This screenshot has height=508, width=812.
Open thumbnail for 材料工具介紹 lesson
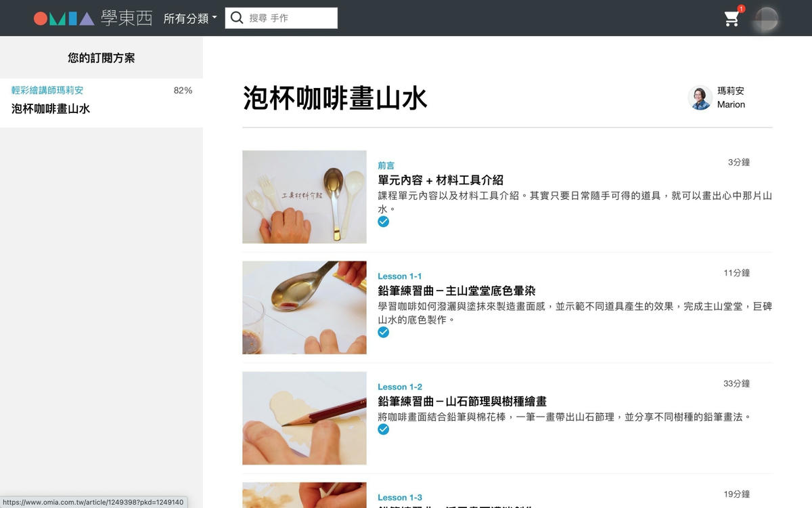coord(304,197)
